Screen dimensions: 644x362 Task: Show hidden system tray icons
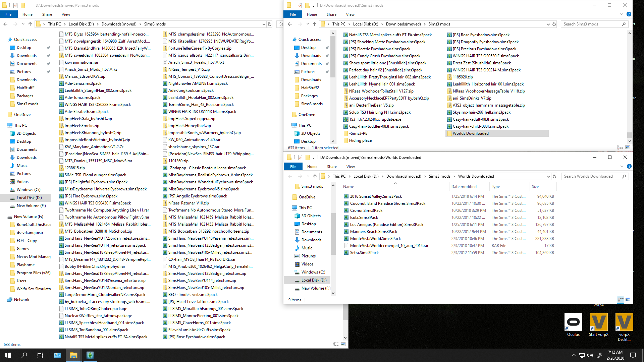[574, 355]
